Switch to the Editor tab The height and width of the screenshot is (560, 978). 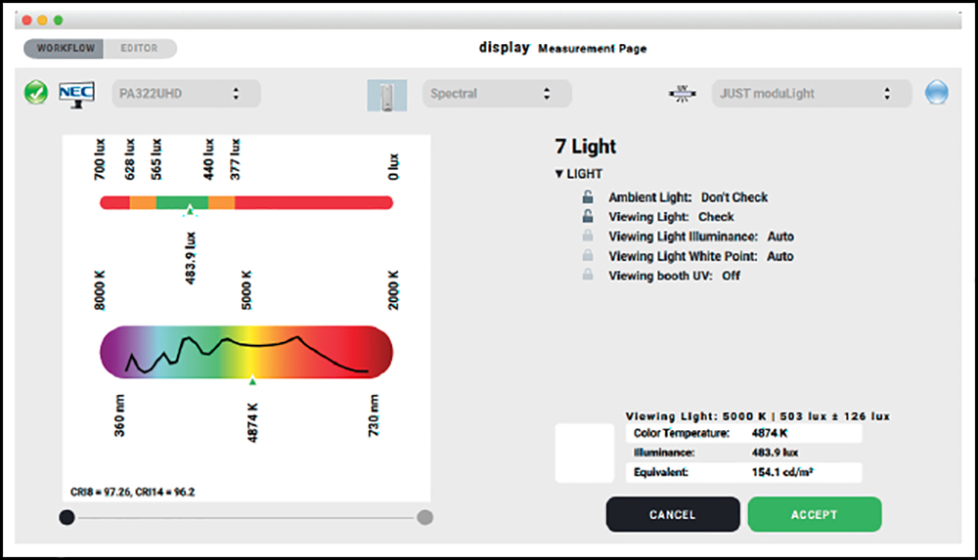click(x=139, y=48)
